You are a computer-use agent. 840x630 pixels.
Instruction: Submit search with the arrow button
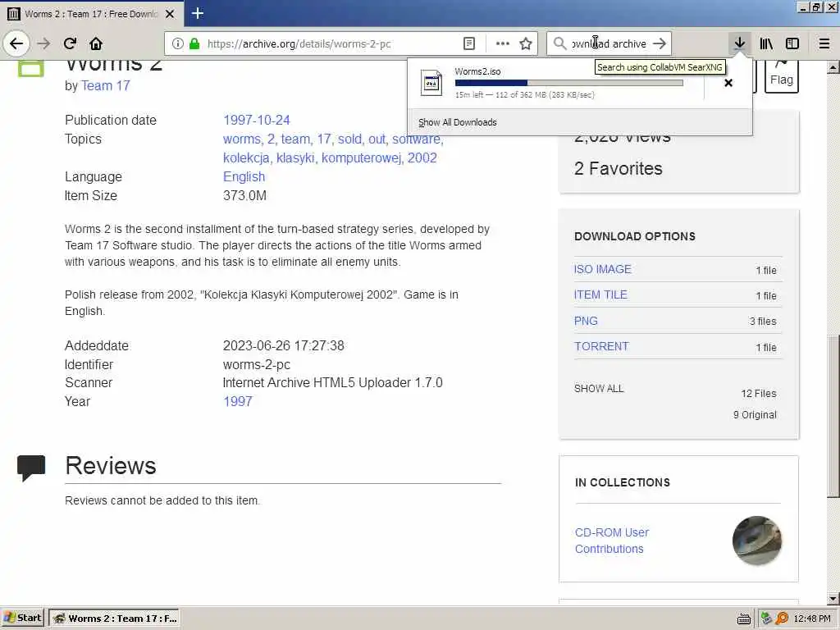point(660,43)
